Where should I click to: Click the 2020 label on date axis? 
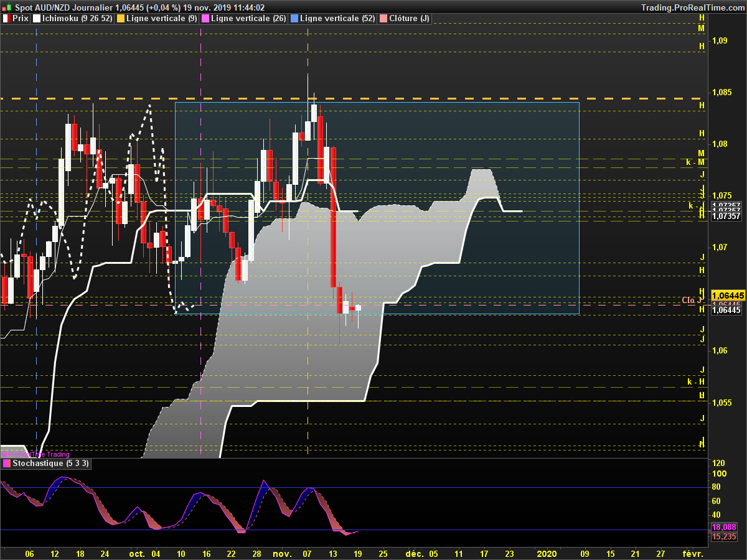pos(546,553)
